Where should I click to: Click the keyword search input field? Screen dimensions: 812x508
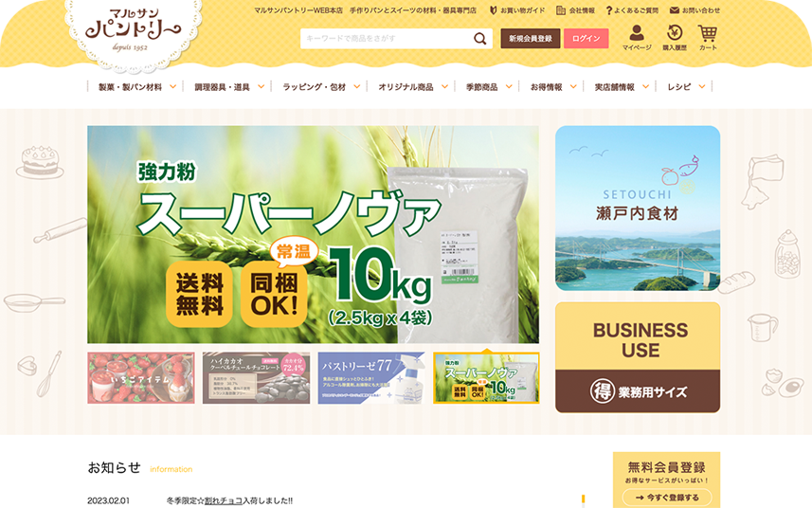[386, 38]
